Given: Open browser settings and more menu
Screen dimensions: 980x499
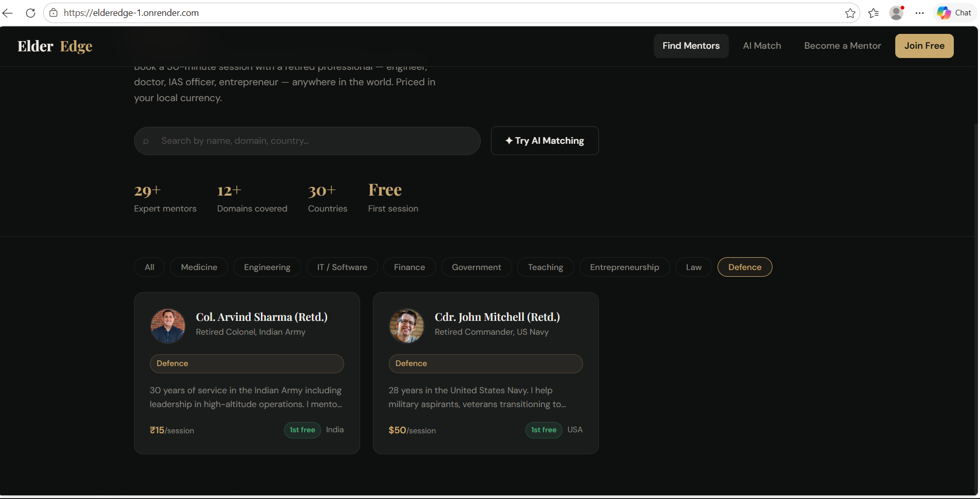Looking at the screenshot, I should (919, 13).
